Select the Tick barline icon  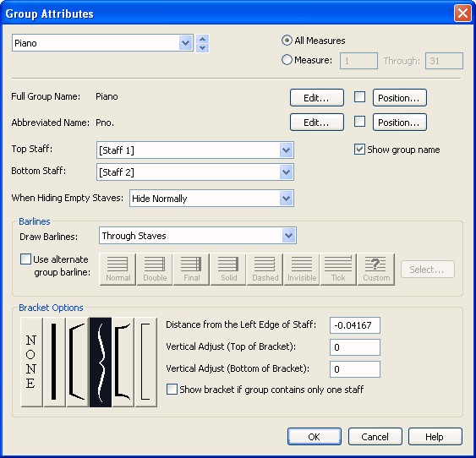(338, 270)
